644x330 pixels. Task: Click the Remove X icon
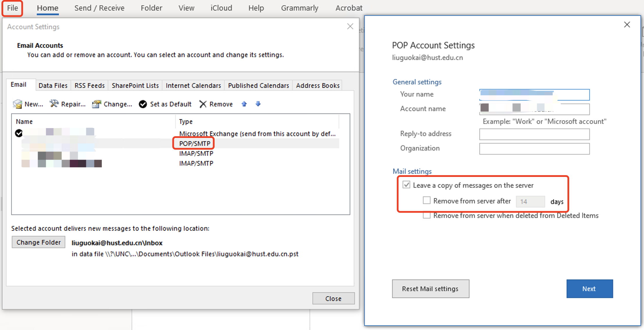pos(203,104)
